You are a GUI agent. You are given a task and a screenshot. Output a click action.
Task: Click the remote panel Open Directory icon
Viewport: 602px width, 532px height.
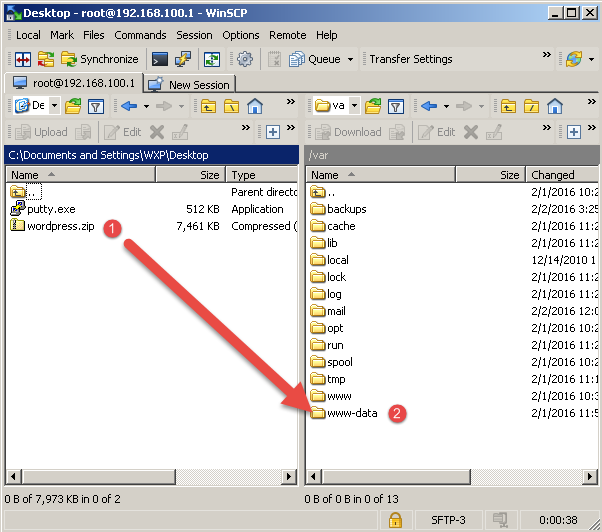[x=373, y=106]
